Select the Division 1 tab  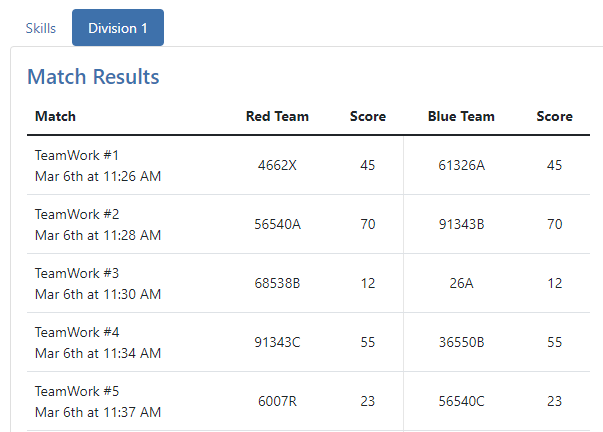(117, 28)
